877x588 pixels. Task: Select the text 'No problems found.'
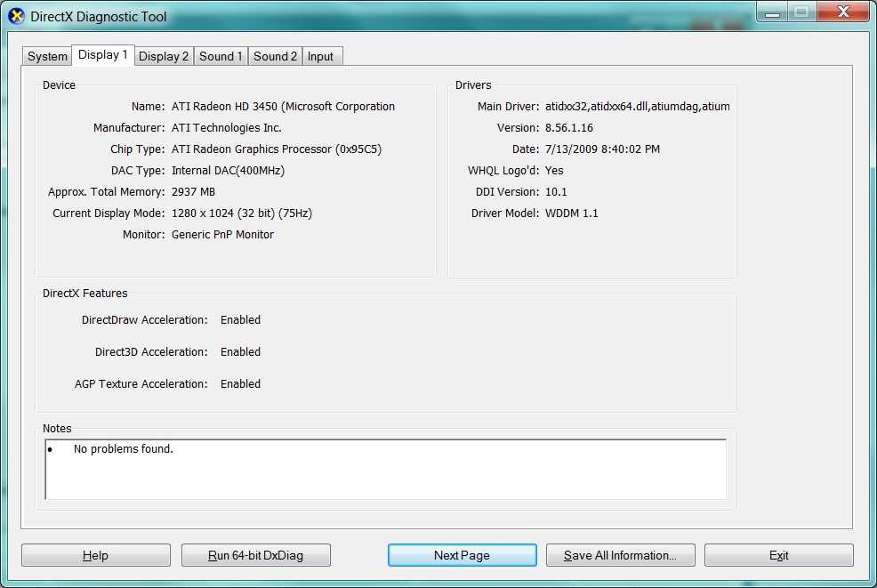pos(123,448)
